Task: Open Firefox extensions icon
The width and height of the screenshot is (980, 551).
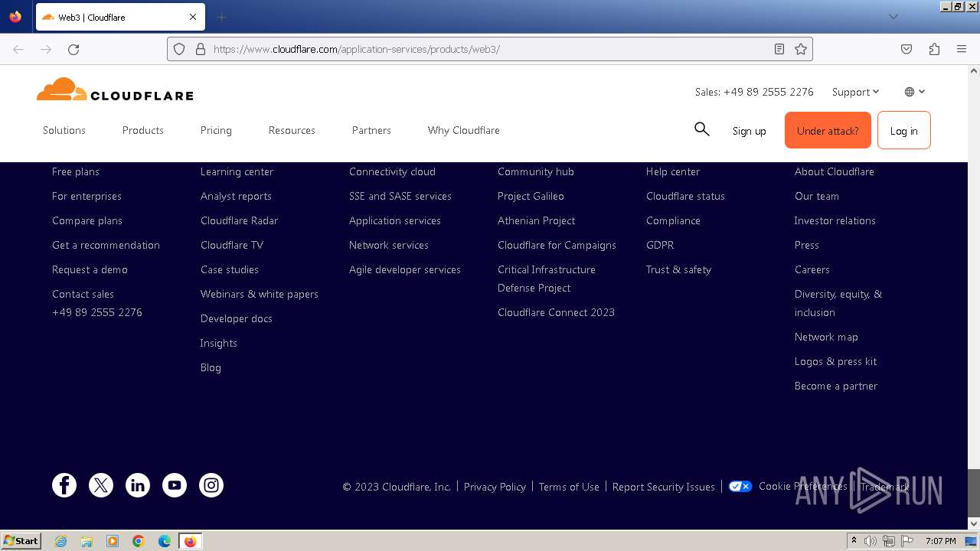Action: [x=934, y=49]
